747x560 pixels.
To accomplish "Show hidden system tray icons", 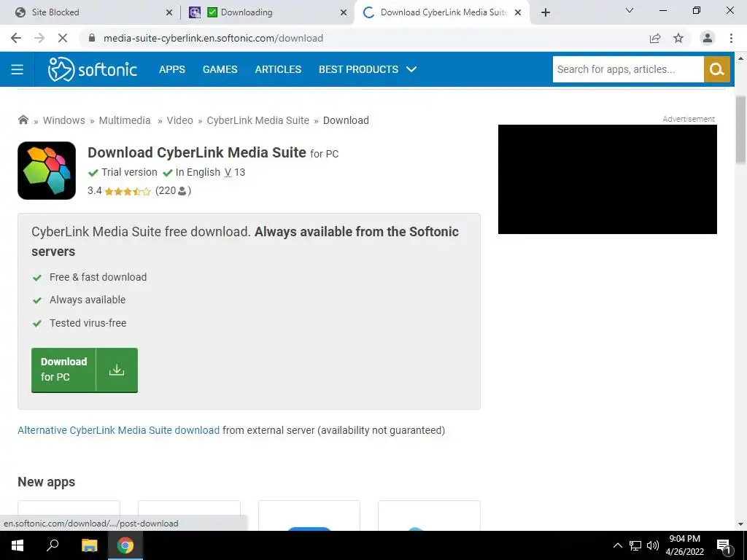I will click(617, 545).
